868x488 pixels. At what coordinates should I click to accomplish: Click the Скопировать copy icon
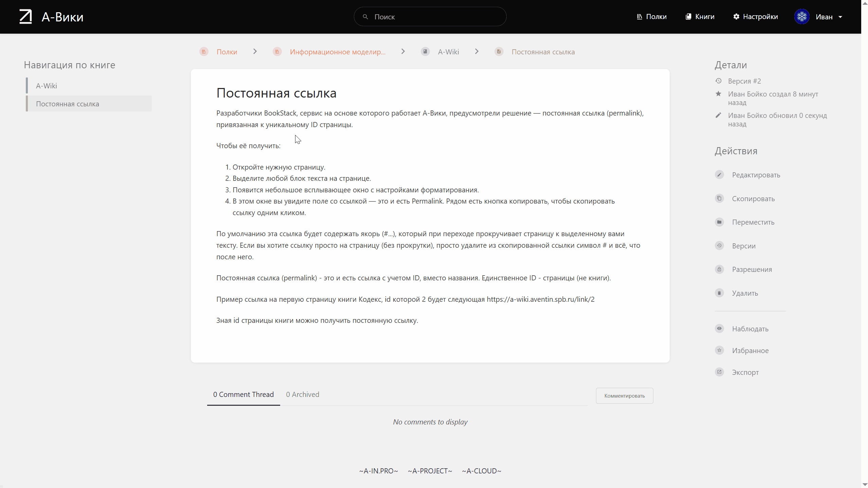coord(719,198)
